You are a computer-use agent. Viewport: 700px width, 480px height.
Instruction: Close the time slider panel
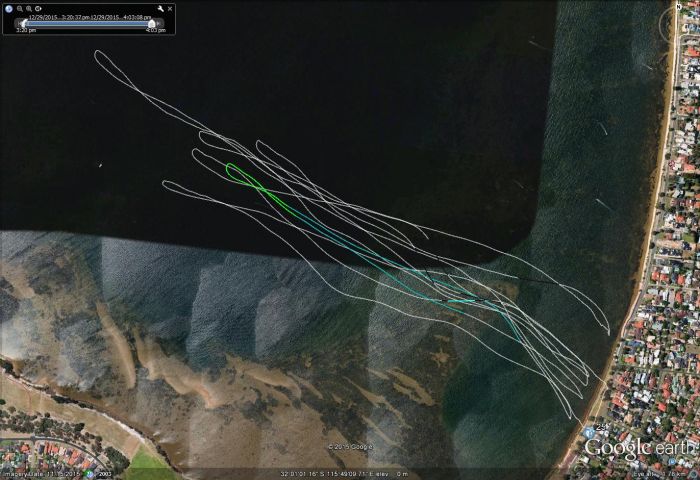[169, 8]
